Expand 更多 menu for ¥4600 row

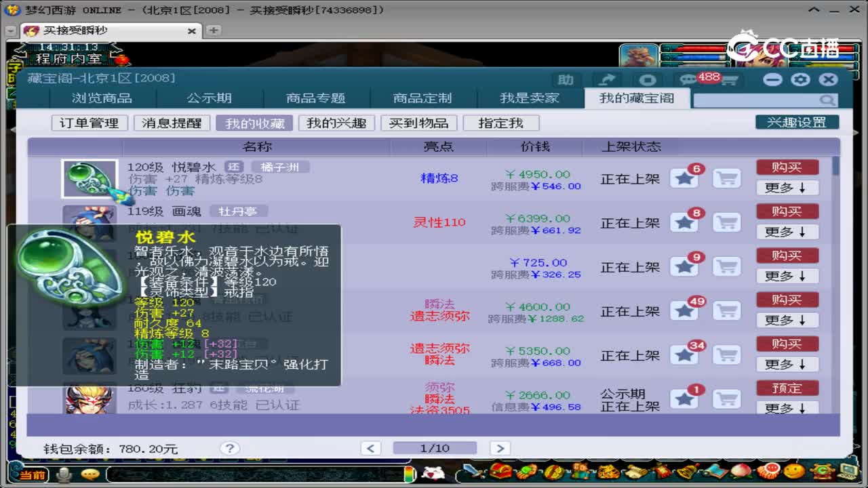[x=787, y=320]
